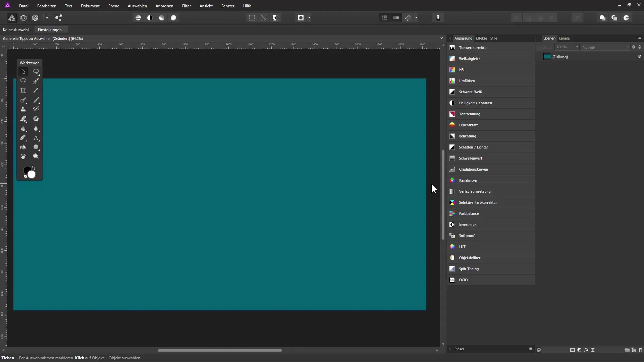644x362 pixels.
Task: Select the Selection Brush tool
Action: (x=36, y=81)
